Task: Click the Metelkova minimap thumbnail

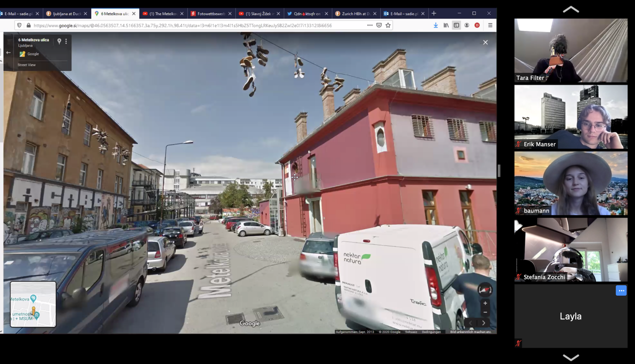Action: [33, 304]
